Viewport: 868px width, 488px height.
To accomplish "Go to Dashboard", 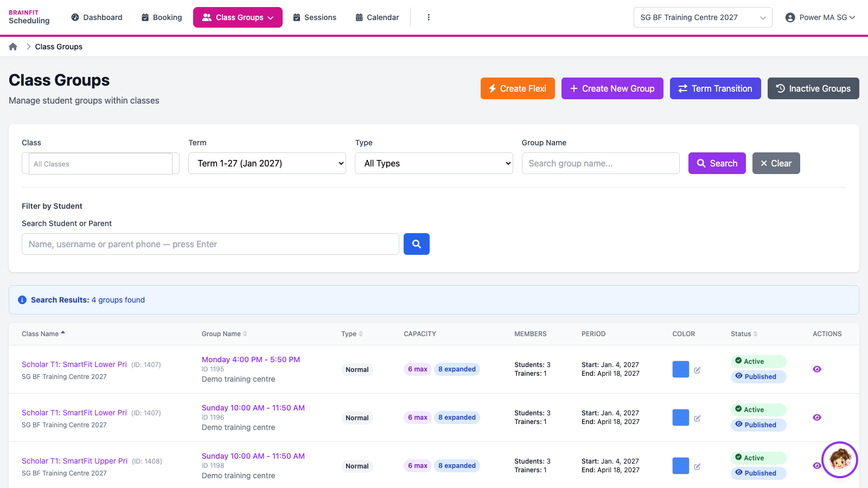I will (97, 17).
